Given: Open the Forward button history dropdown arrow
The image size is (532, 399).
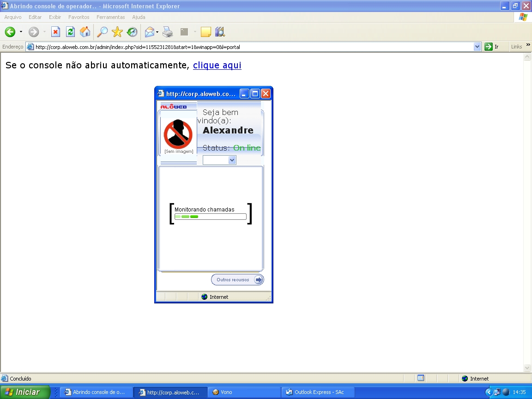Looking at the screenshot, I should [x=44, y=32].
